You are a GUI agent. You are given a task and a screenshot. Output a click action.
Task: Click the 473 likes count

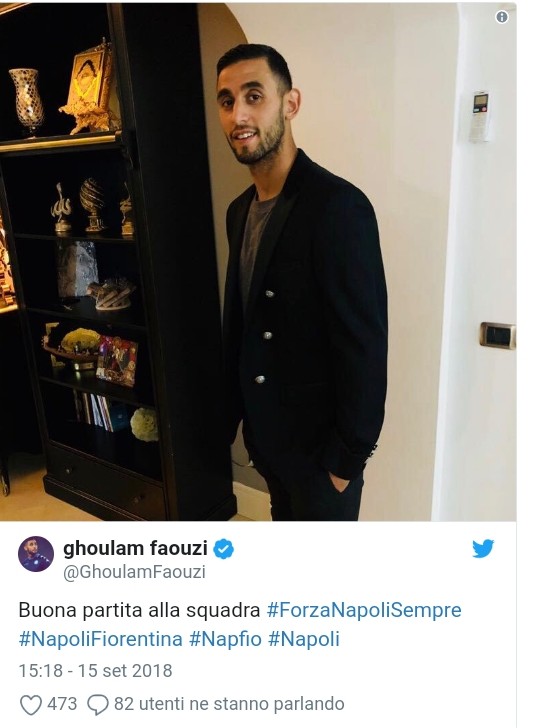(x=62, y=704)
